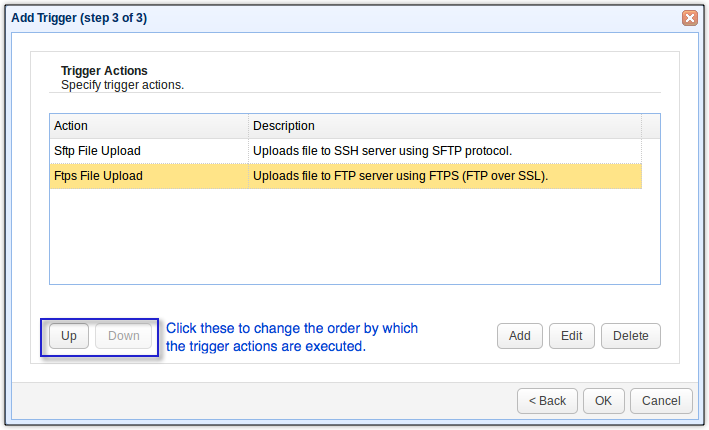This screenshot has height=430, width=709.
Task: Click the blank header cell at right
Action: (650, 126)
